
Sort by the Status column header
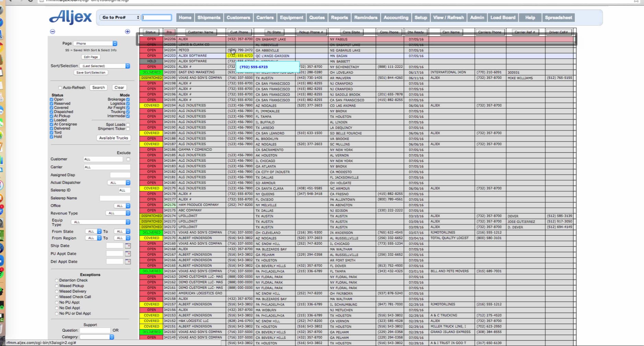(151, 32)
